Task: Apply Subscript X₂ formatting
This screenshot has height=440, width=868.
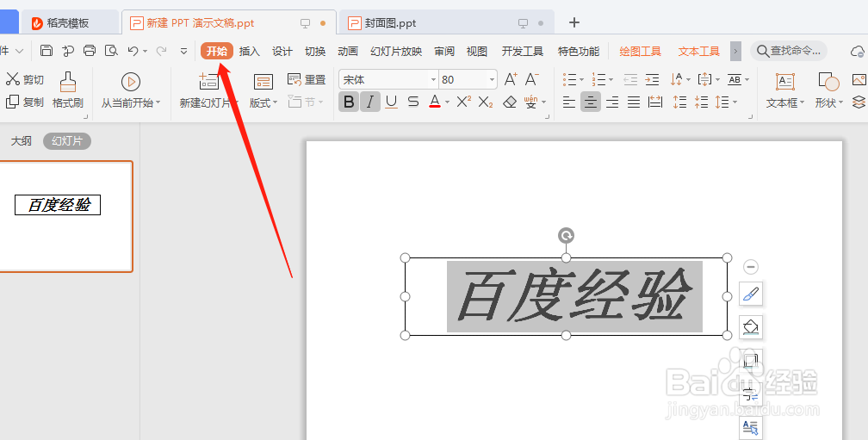Action: click(x=486, y=102)
